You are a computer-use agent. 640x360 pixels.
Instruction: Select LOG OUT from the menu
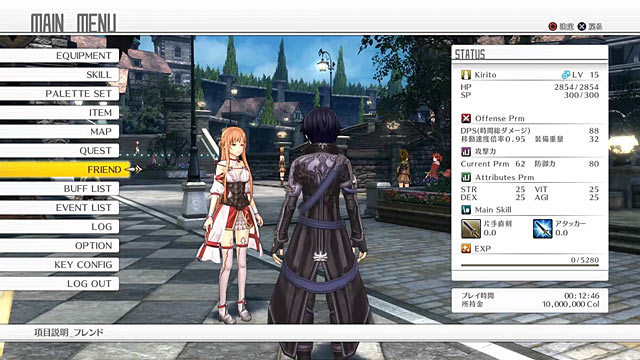coord(60,283)
